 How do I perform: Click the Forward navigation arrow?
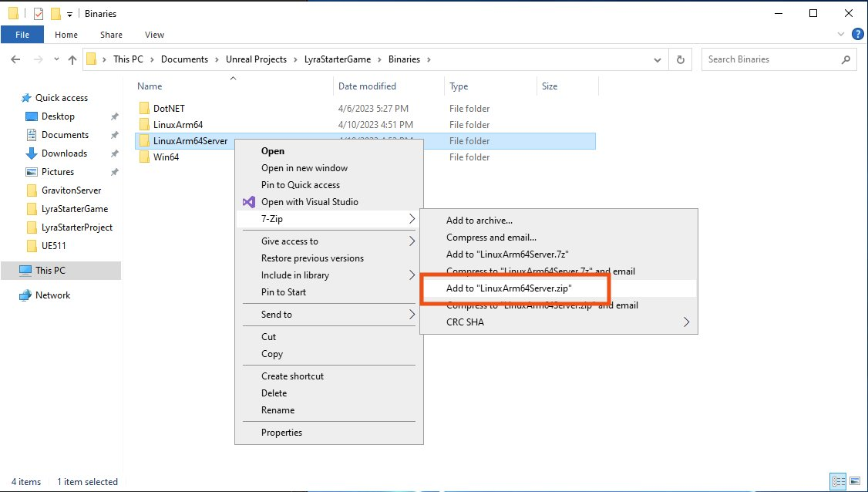[39, 59]
